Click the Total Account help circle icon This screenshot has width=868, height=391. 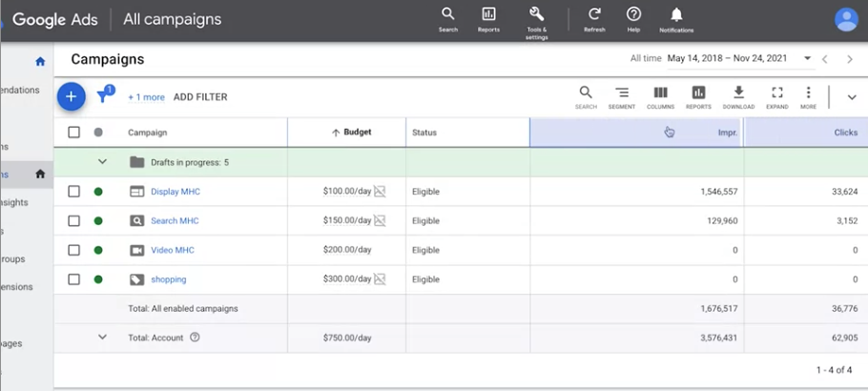coord(195,338)
